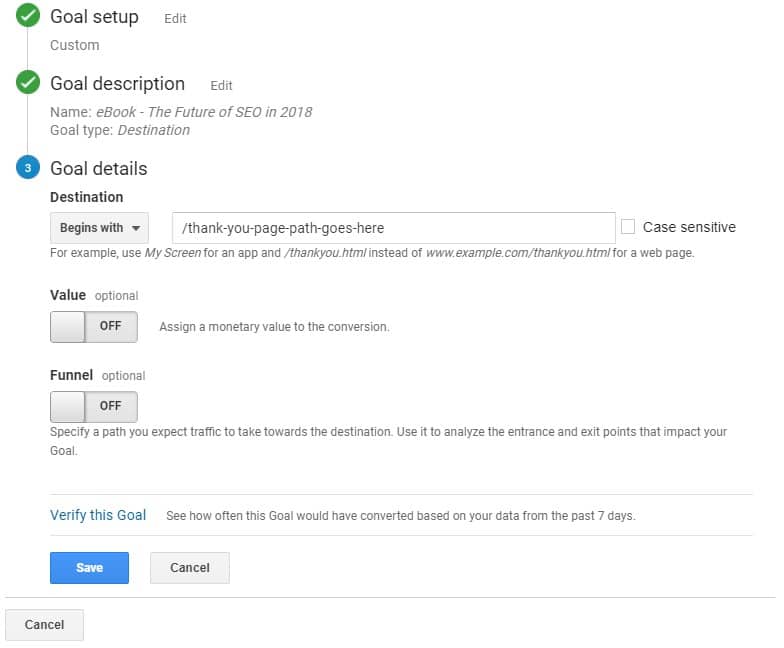Expand the Goal description heading
Viewport: 784px width, 648px height.
(117, 84)
